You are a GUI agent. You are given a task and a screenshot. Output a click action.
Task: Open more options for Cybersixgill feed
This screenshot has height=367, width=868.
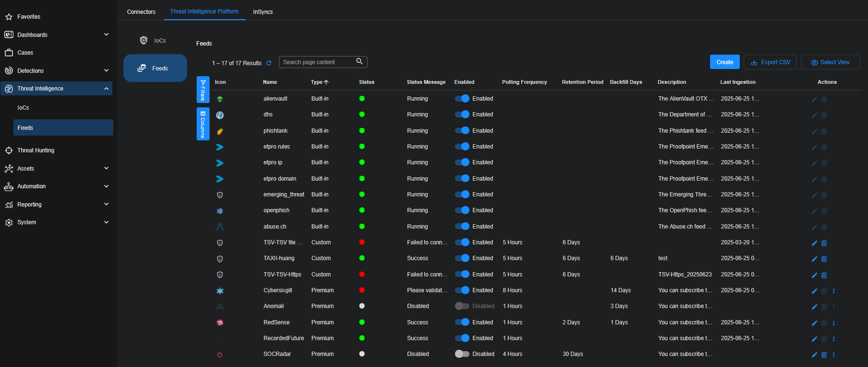(834, 291)
